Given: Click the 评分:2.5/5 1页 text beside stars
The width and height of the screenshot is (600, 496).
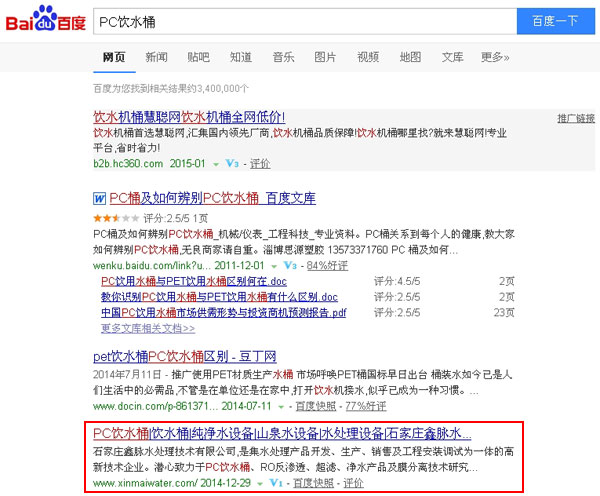Looking at the screenshot, I should (x=176, y=219).
